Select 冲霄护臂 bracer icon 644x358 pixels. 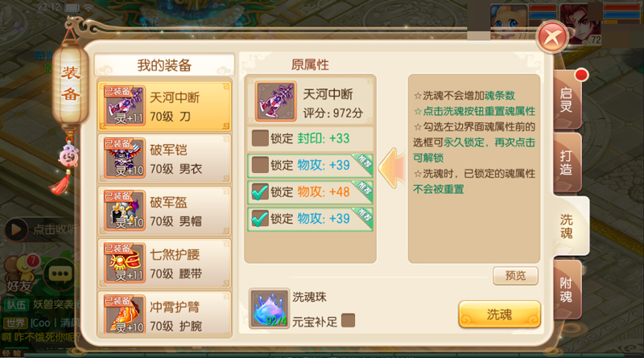pos(125,314)
